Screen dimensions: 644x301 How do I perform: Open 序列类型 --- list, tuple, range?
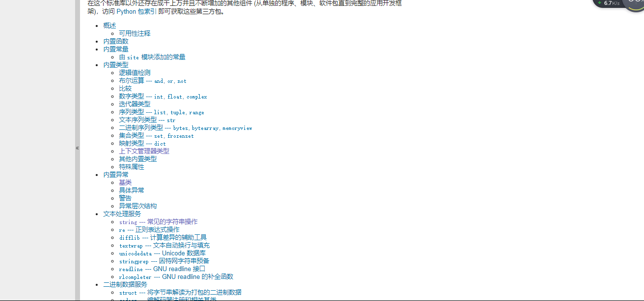click(161, 112)
